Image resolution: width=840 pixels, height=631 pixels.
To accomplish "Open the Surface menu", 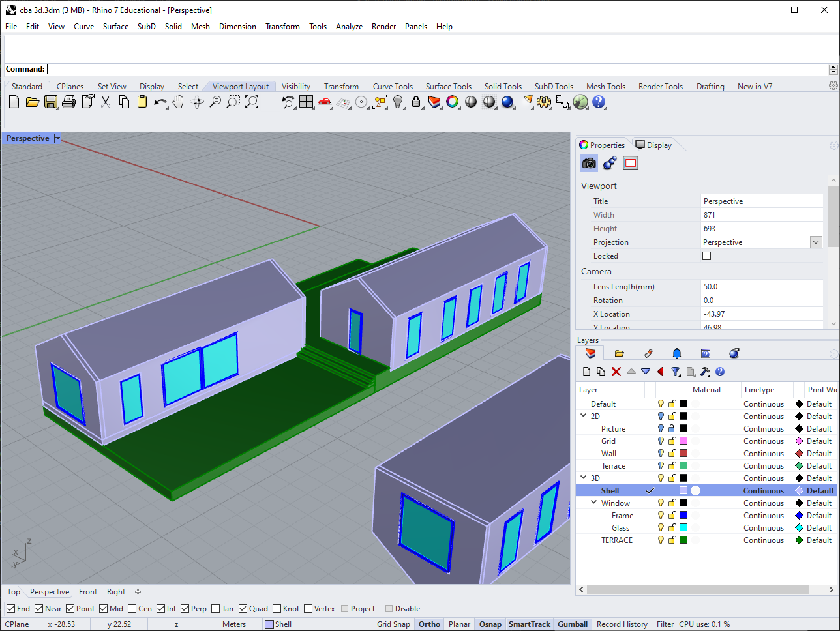I will 115,27.
